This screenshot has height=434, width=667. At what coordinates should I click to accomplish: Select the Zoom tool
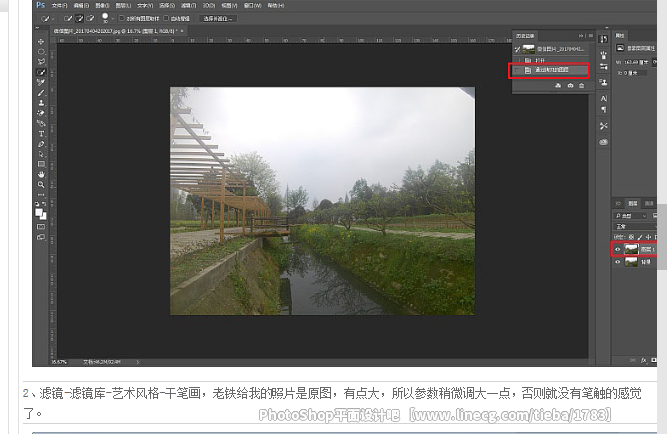tap(41, 185)
